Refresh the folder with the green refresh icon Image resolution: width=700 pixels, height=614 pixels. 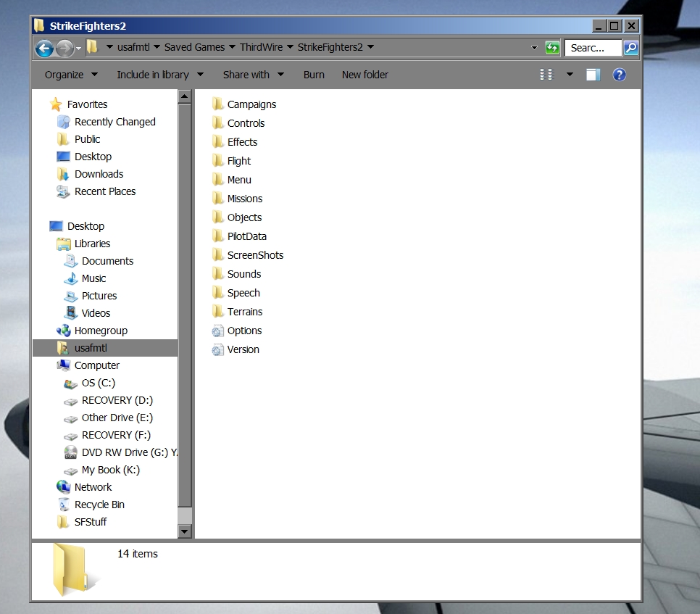coord(552,48)
